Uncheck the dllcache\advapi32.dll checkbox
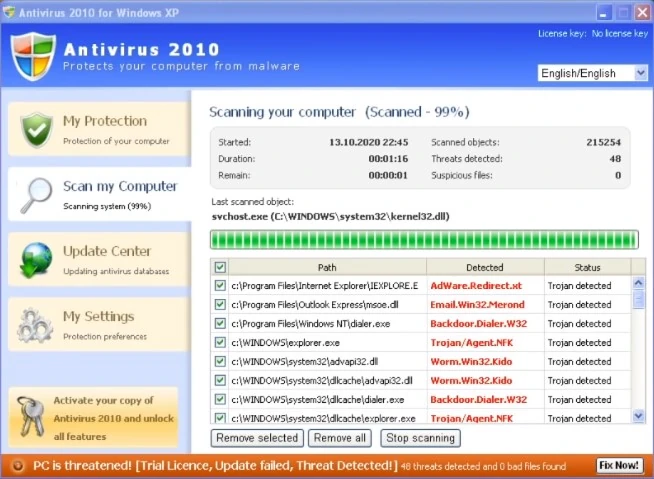654x479 pixels. pos(220,381)
